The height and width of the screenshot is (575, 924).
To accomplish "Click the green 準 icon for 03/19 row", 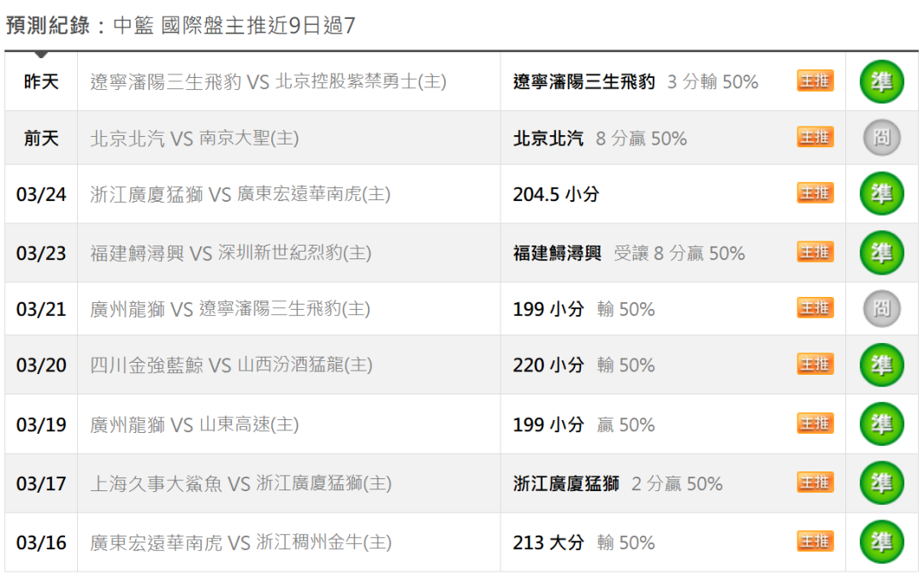I will tap(881, 424).
